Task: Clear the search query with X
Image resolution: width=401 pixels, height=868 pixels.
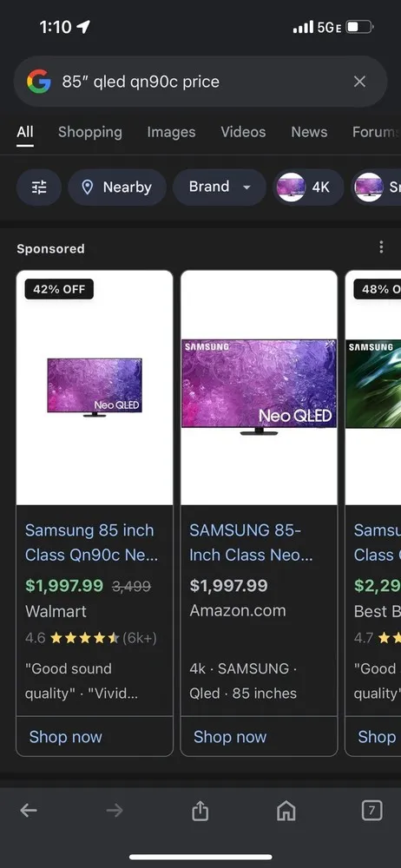Action: pos(359,82)
